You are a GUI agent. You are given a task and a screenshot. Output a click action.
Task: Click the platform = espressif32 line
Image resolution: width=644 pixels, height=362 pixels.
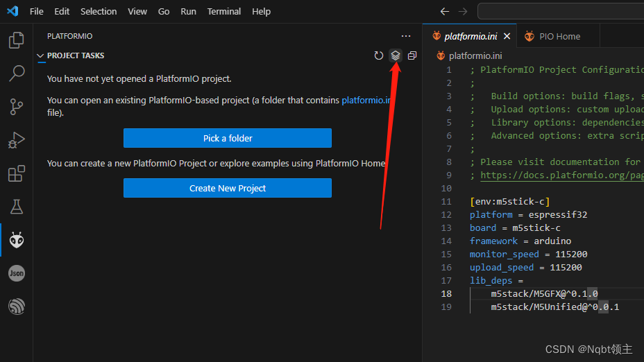coord(529,215)
